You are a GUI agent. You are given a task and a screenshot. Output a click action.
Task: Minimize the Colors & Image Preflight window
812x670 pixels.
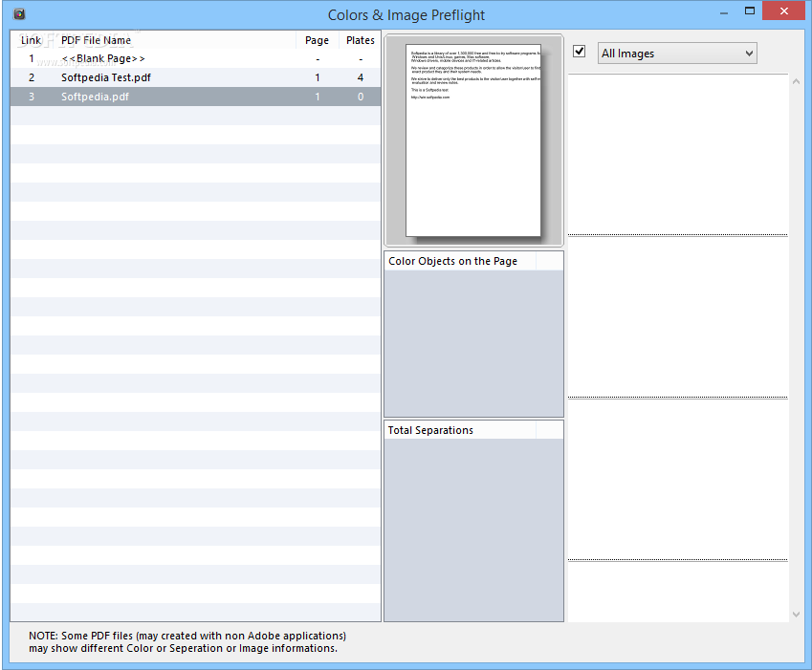tap(724, 11)
